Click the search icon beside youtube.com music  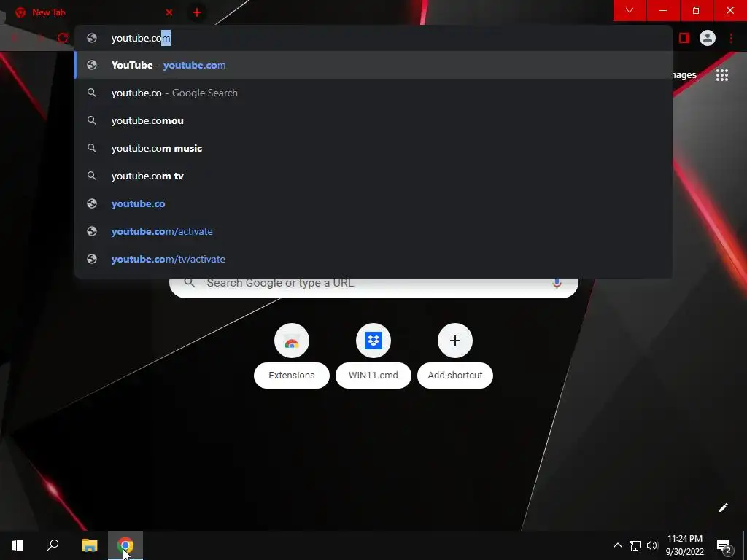click(92, 148)
